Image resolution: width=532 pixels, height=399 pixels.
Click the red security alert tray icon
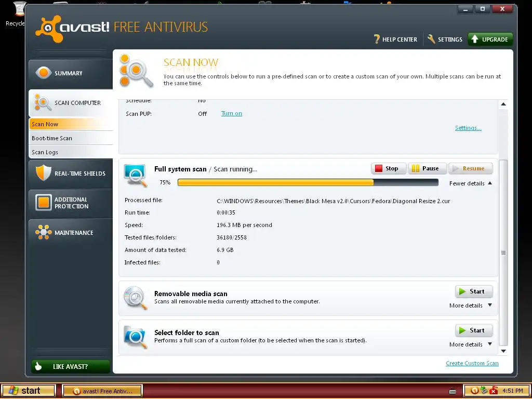(x=494, y=391)
